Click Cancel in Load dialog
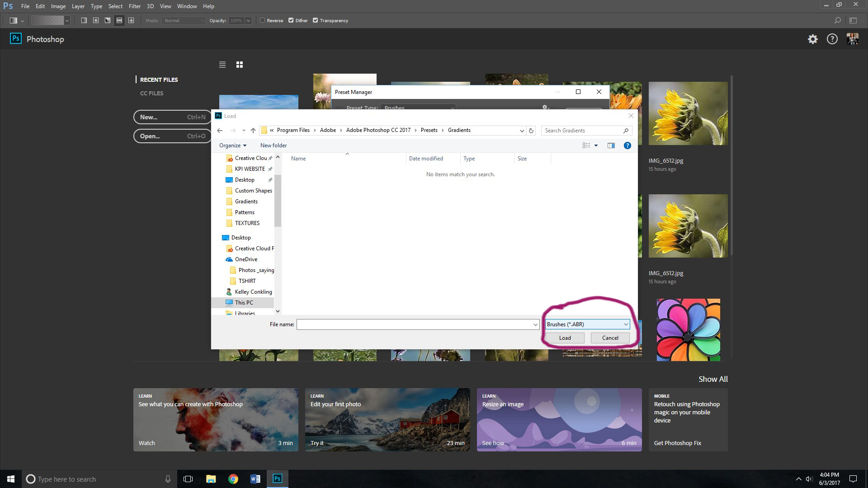 pyautogui.click(x=610, y=338)
